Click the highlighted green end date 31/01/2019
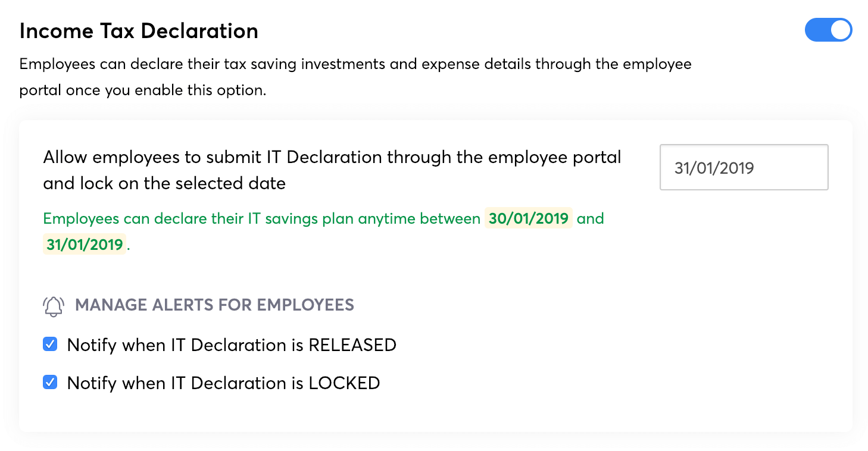The image size is (868, 451). (85, 244)
